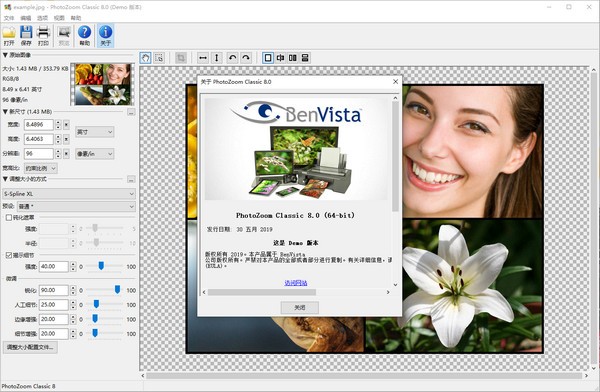Click the 人工细节 value field showing 25.00
The height and width of the screenshot is (392, 600).
(54, 305)
